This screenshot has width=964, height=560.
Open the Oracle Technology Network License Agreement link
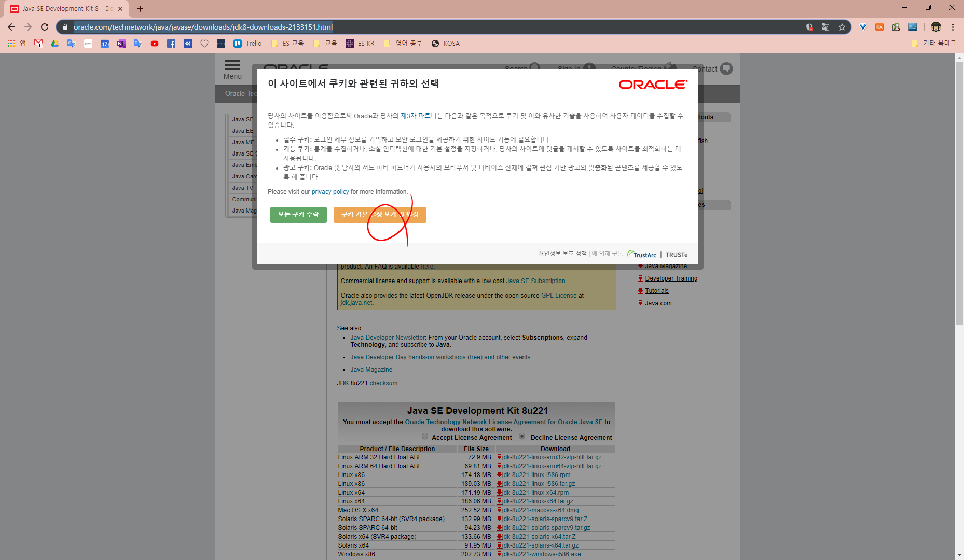click(503, 422)
